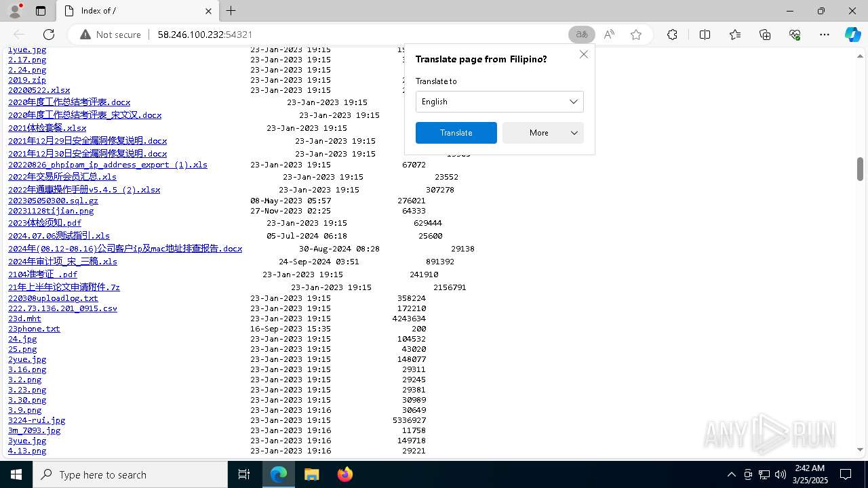This screenshot has height=488, width=868.
Task: Activate the Read aloud icon
Action: click(609, 35)
